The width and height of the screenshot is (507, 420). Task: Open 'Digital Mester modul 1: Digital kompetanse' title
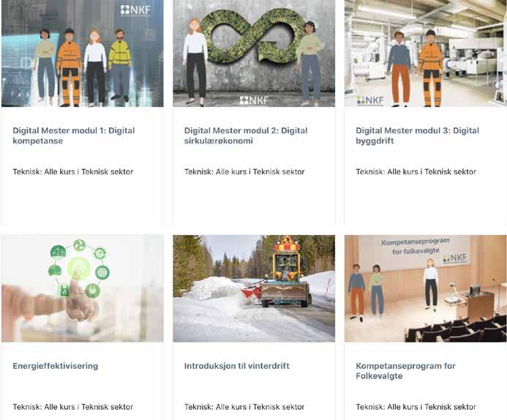(74, 135)
